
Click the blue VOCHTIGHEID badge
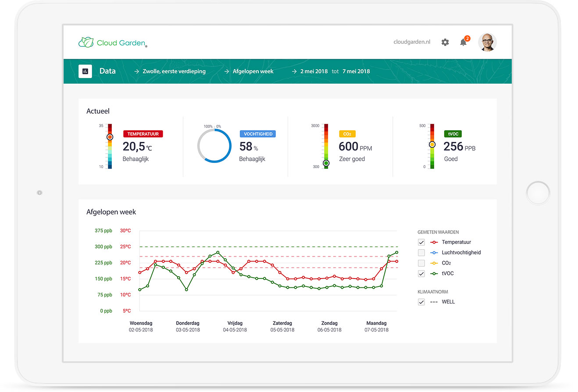click(x=258, y=134)
